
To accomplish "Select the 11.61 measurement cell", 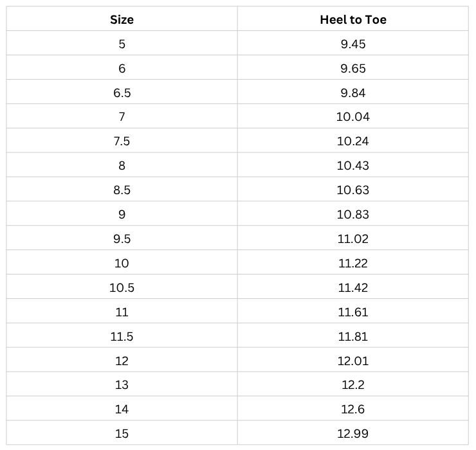I will click(353, 312).
